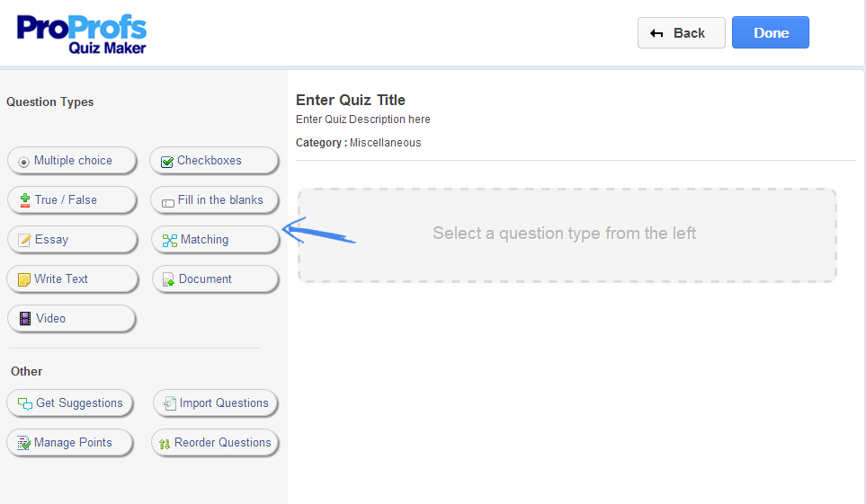Viewport: 866px width, 504px height.
Task: Edit the quiz description text
Action: (363, 119)
